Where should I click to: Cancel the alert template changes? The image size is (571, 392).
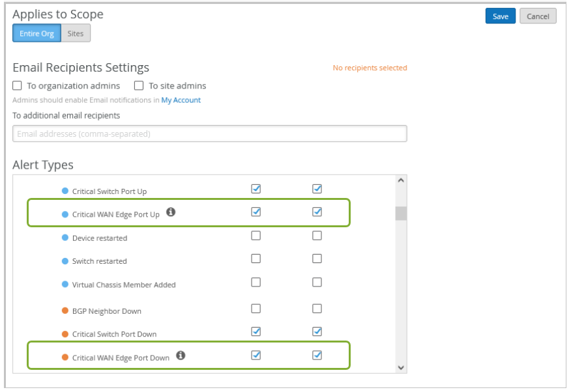pos(538,16)
